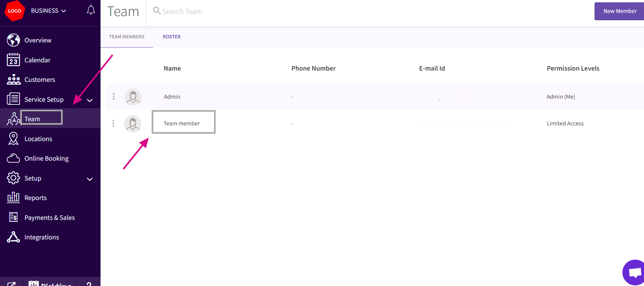The height and width of the screenshot is (286, 644).
Task: Click the Online Booking cloud icon
Action: click(13, 158)
